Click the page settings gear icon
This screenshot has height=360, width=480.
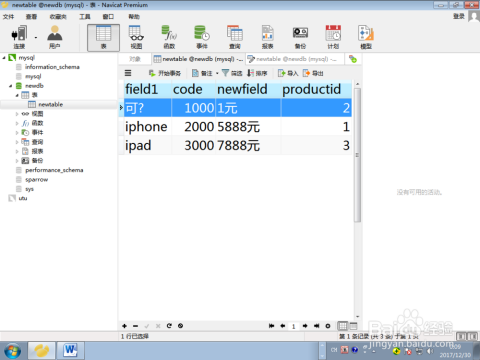click(328, 326)
